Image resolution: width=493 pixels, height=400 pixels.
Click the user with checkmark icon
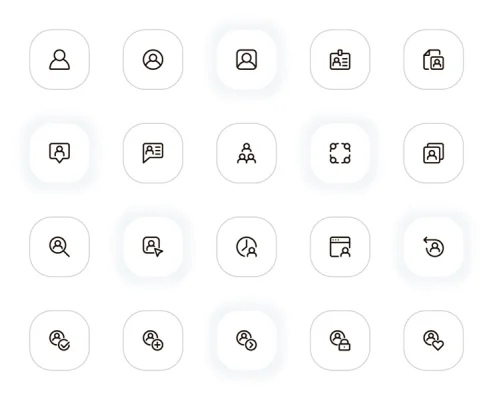click(60, 340)
